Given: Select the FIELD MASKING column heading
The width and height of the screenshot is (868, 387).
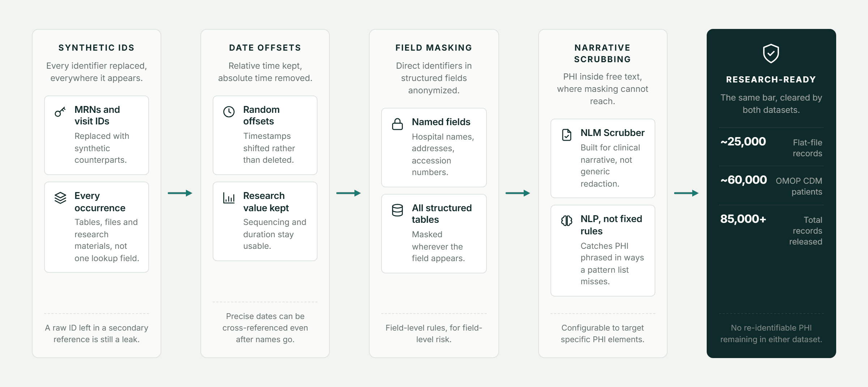Looking at the screenshot, I should [434, 48].
